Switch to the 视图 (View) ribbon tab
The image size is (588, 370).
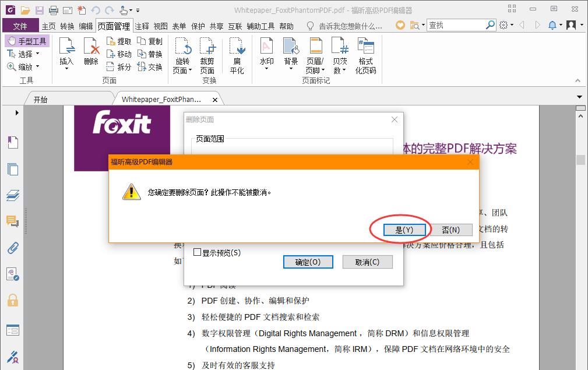click(x=161, y=26)
